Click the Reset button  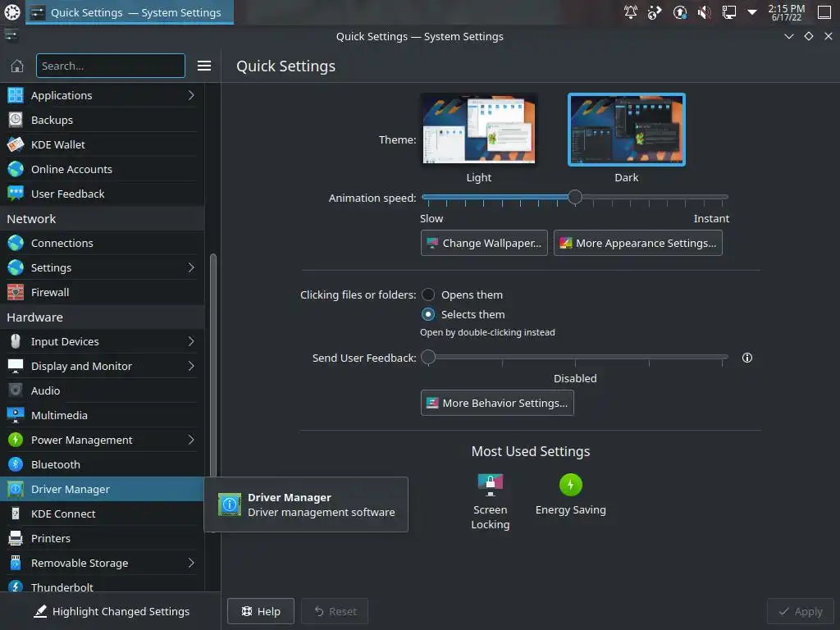335,611
